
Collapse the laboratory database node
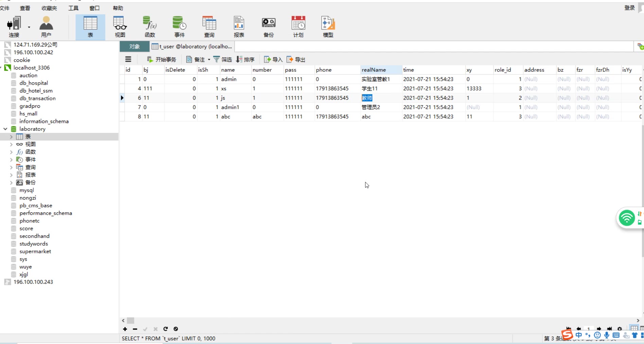tap(5, 129)
